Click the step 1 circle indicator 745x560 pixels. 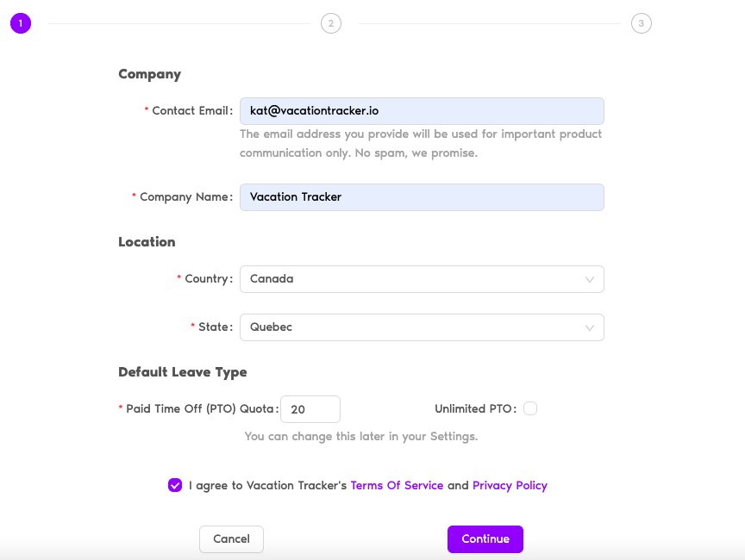pyautogui.click(x=21, y=23)
